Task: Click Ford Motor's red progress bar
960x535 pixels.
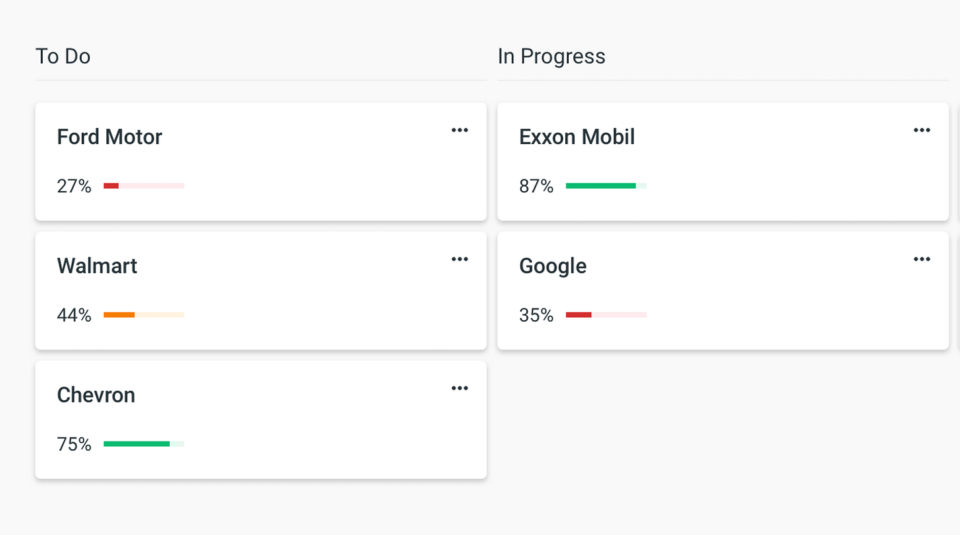Action: pos(144,186)
